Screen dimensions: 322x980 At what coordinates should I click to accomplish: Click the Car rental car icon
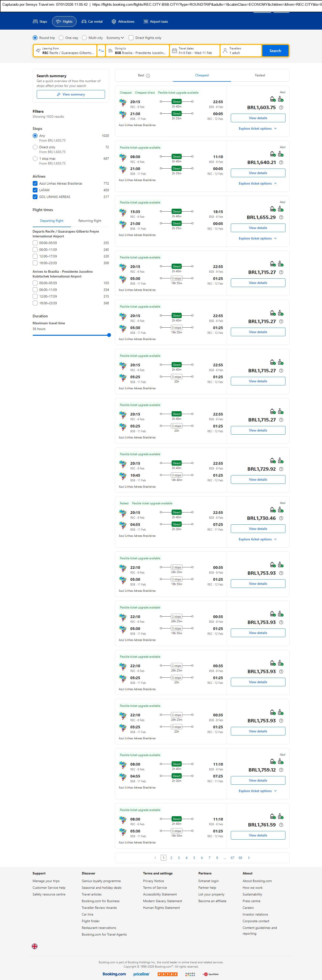coord(84,22)
